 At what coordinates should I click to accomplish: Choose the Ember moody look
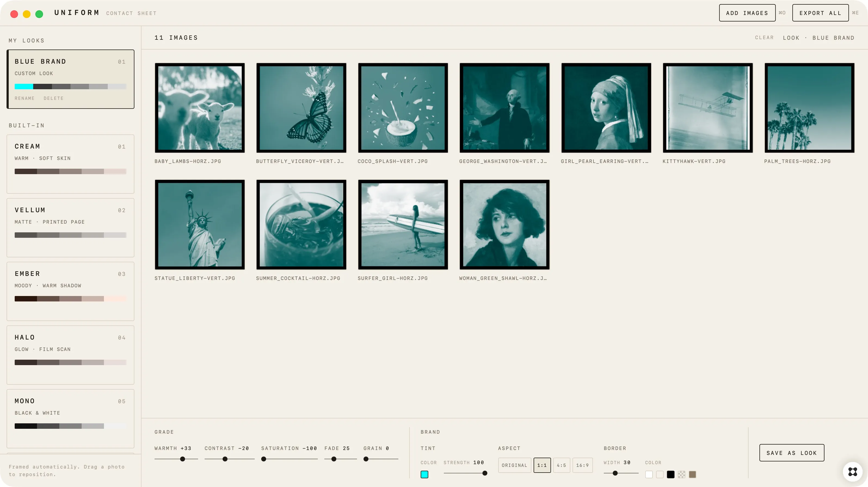tap(70, 292)
